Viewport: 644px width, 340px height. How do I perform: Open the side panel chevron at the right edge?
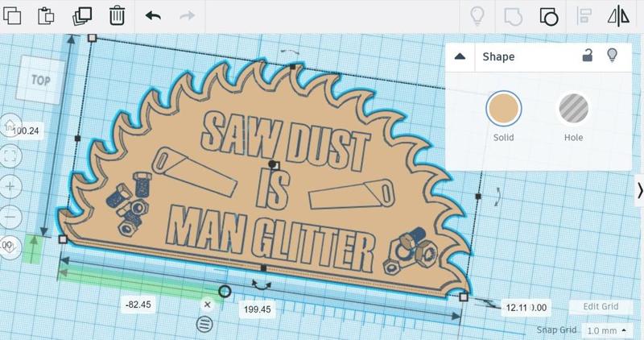(639, 190)
